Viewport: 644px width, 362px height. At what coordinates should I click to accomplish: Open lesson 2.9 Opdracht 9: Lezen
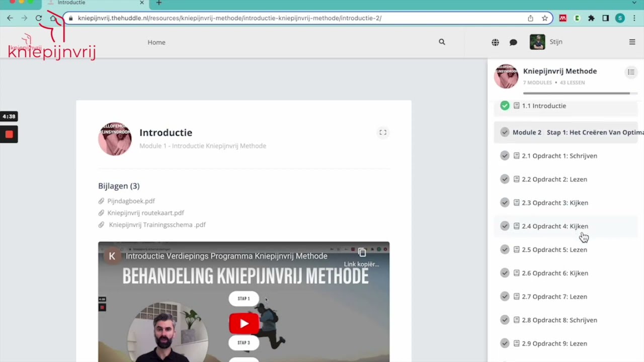554,343
